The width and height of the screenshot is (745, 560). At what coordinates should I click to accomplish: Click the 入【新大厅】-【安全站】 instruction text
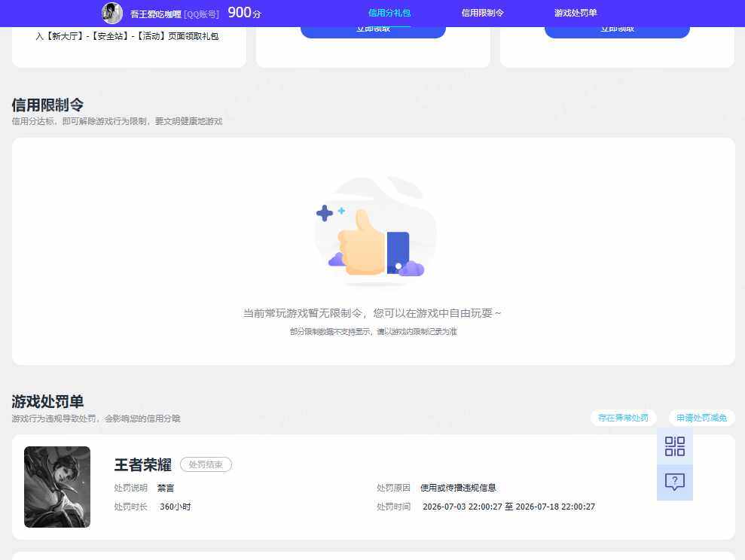point(127,36)
